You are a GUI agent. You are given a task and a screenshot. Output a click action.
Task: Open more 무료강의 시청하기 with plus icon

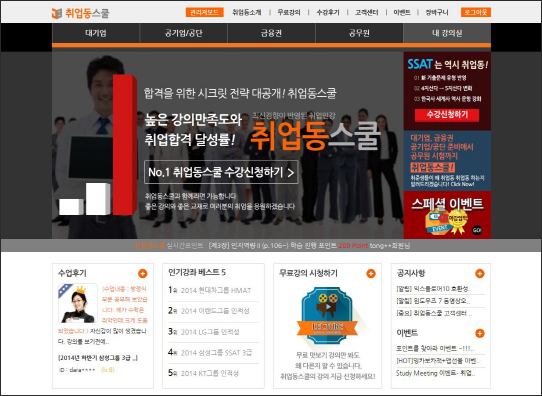click(x=371, y=273)
